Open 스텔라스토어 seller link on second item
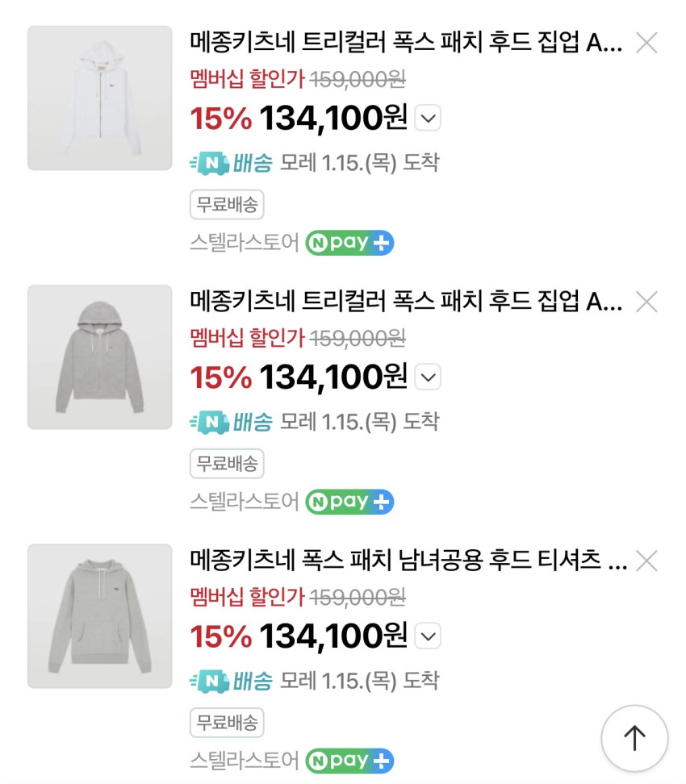Image resolution: width=686 pixels, height=784 pixels. 244,501
